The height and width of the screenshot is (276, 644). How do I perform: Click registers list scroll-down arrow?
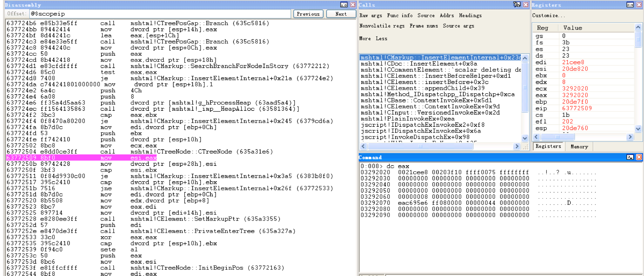coord(638,129)
